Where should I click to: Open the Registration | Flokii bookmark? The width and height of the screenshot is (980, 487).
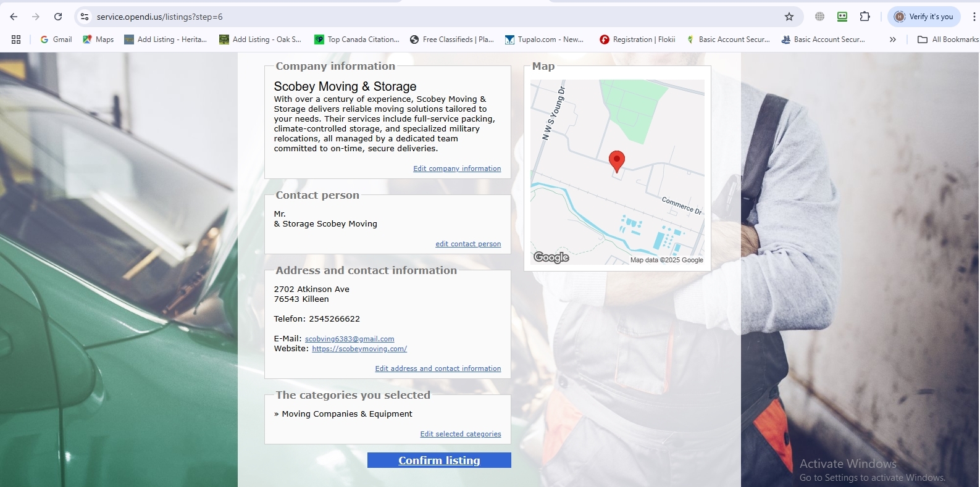[637, 40]
